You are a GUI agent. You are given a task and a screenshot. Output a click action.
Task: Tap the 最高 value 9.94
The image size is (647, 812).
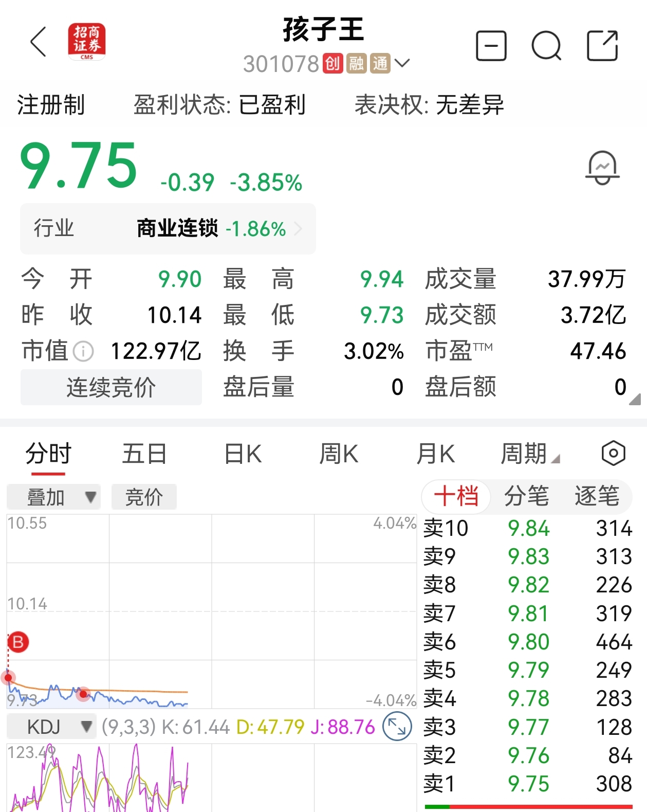tap(382, 279)
